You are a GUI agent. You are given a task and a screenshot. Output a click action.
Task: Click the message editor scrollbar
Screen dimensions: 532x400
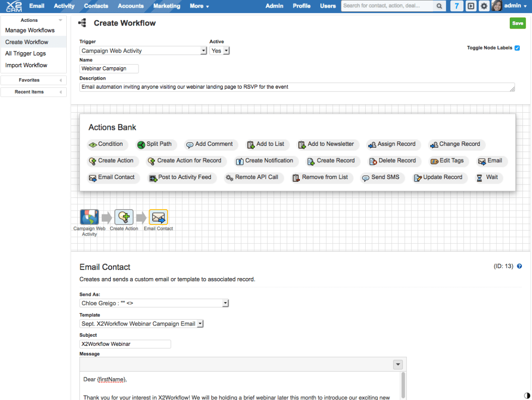click(403, 385)
